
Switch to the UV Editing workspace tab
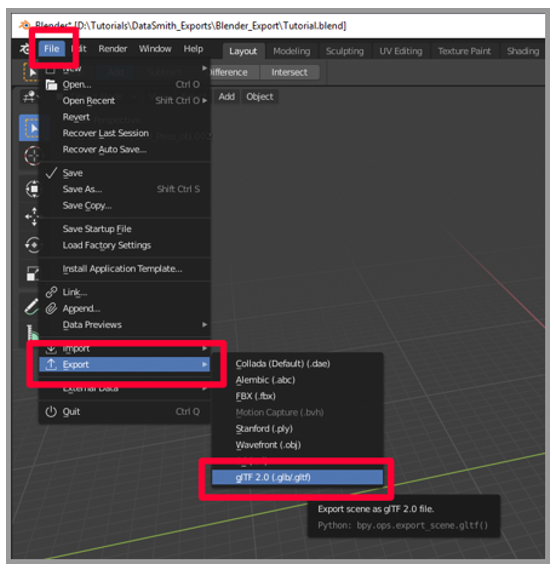click(401, 51)
